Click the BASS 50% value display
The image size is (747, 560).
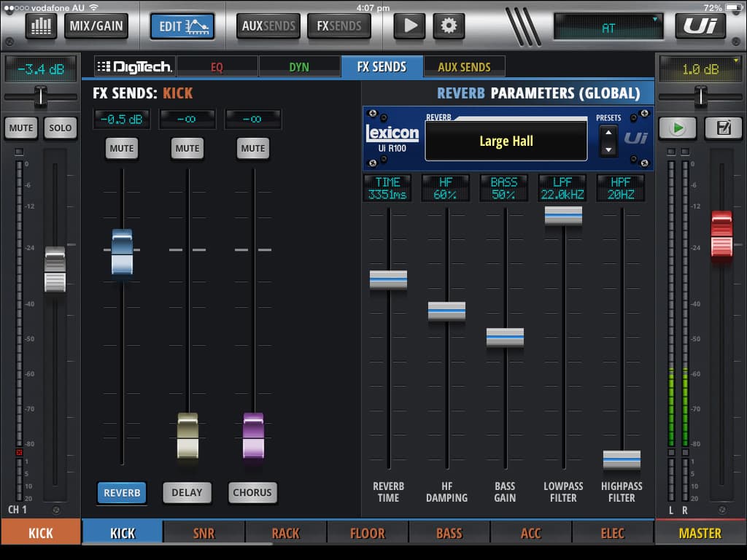pos(504,188)
